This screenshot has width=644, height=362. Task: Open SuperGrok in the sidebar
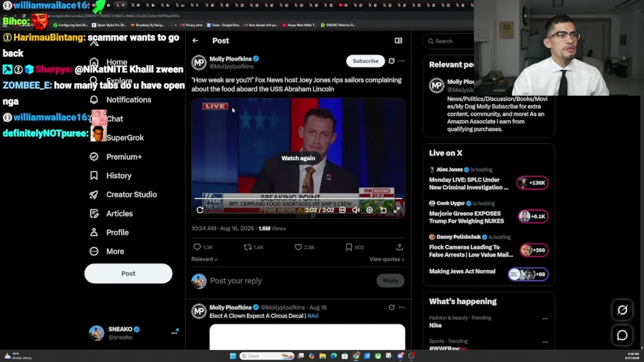(x=117, y=138)
